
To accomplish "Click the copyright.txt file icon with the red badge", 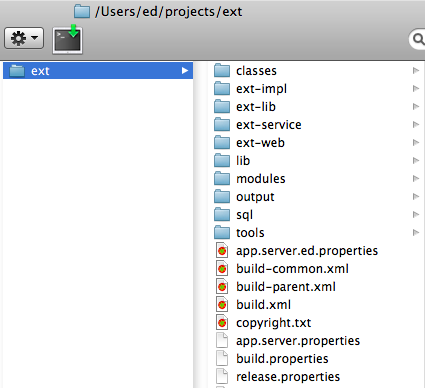I will (222, 323).
